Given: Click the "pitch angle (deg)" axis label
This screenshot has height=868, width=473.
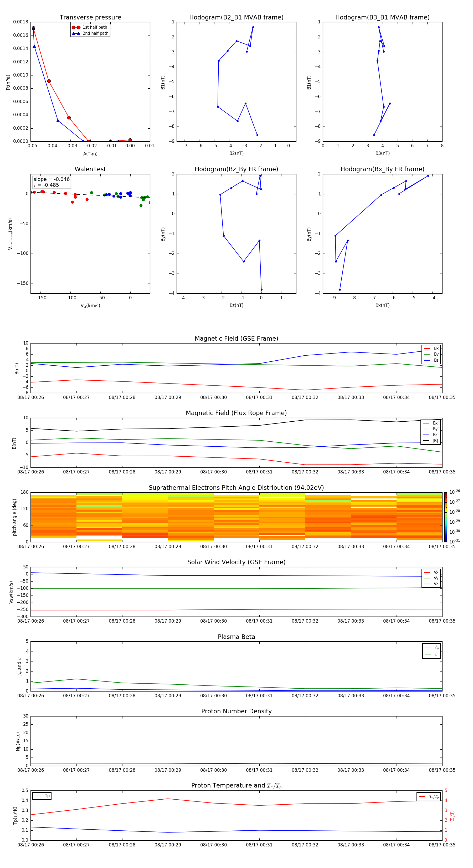Looking at the screenshot, I should tap(14, 517).
